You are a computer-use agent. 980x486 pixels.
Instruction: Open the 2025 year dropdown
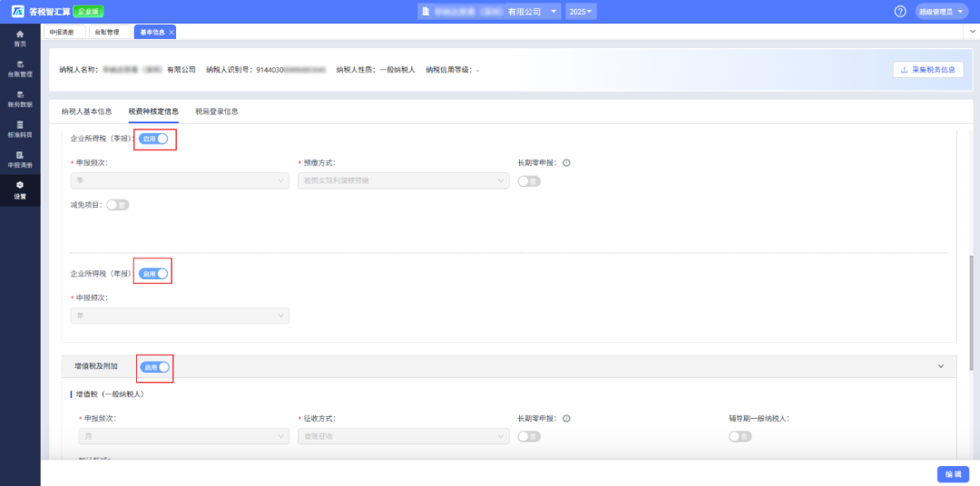[x=581, y=11]
